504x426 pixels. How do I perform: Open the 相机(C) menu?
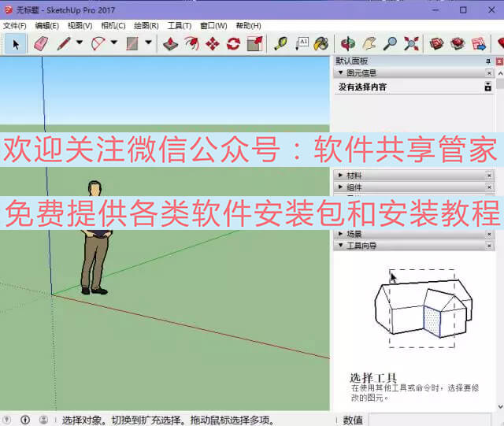[x=113, y=26]
